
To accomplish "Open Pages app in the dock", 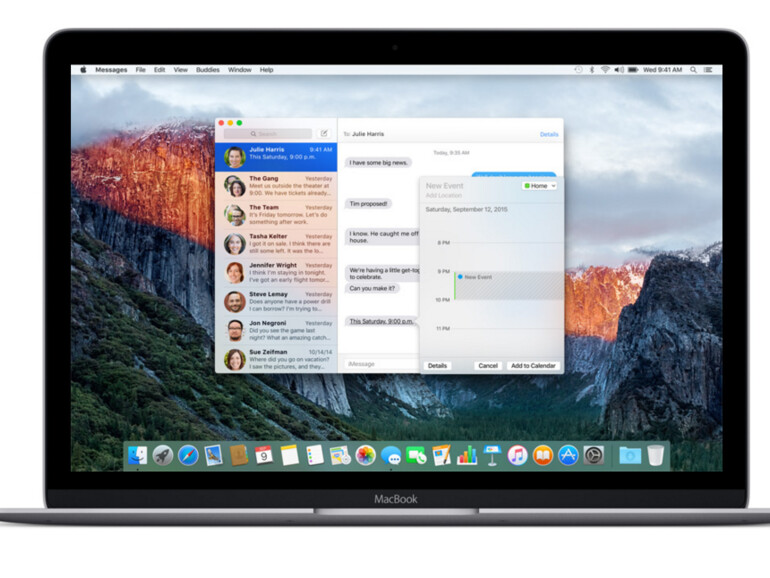I will [441, 455].
